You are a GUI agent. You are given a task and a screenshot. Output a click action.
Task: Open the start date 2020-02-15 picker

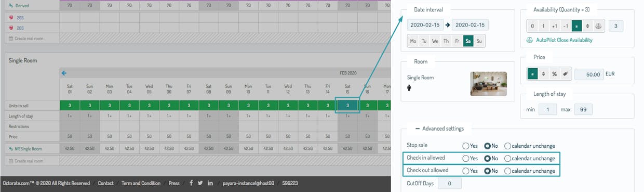coord(424,25)
